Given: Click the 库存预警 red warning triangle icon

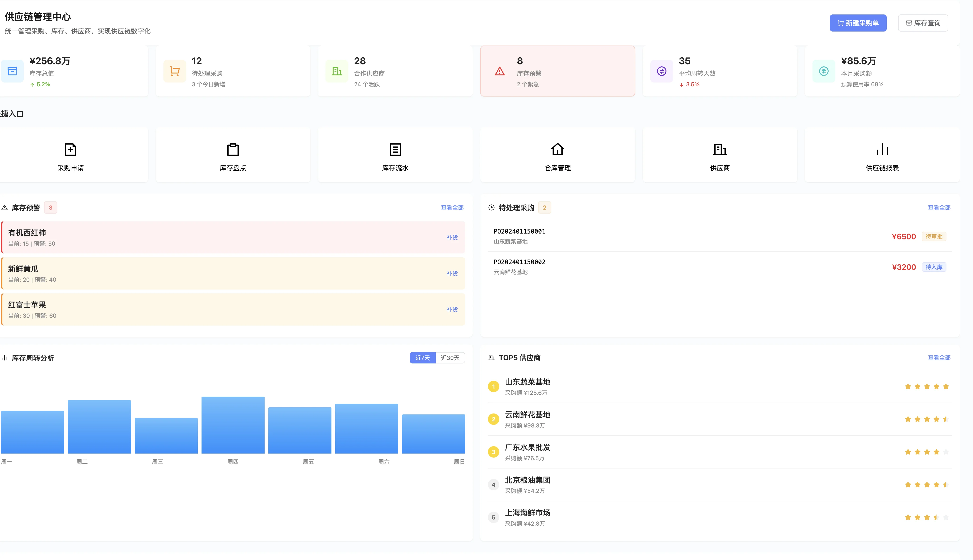Looking at the screenshot, I should click(500, 71).
